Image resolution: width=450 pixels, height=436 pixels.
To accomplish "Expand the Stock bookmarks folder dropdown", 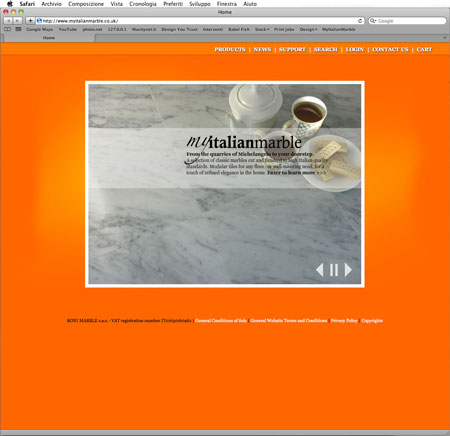I will tap(262, 29).
